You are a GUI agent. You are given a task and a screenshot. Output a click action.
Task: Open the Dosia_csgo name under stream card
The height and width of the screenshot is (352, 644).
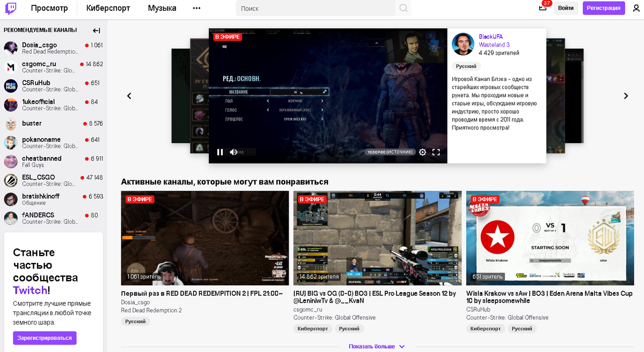point(136,302)
